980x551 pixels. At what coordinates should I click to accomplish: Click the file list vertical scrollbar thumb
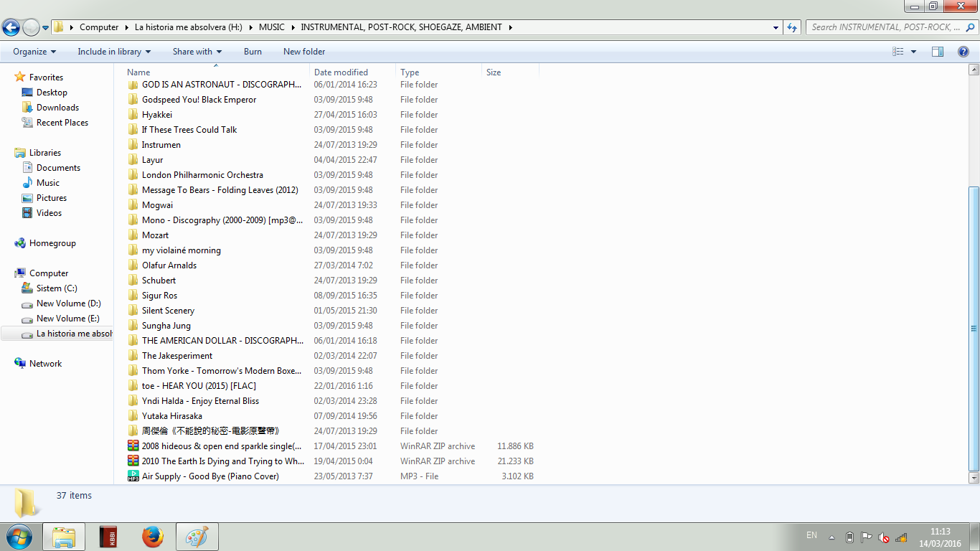click(x=974, y=327)
